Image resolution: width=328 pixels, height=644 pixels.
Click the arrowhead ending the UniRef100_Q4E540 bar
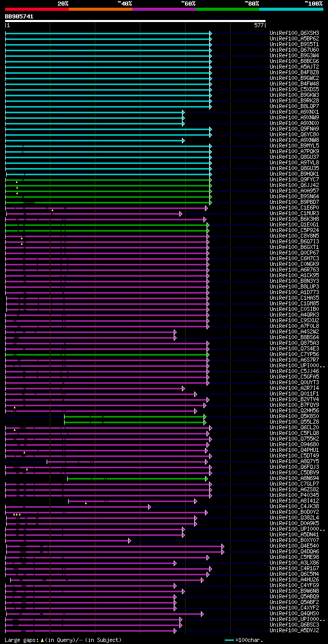click(223, 546)
